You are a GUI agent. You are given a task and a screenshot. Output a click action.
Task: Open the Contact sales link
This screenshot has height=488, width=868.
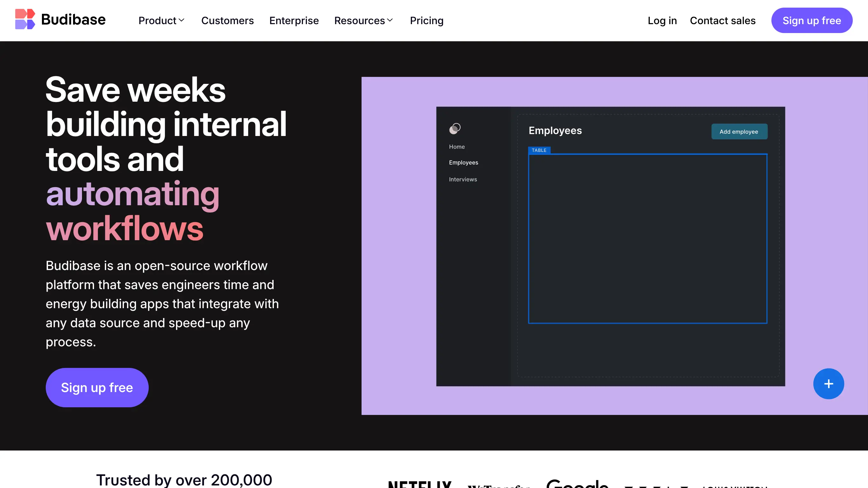point(723,21)
